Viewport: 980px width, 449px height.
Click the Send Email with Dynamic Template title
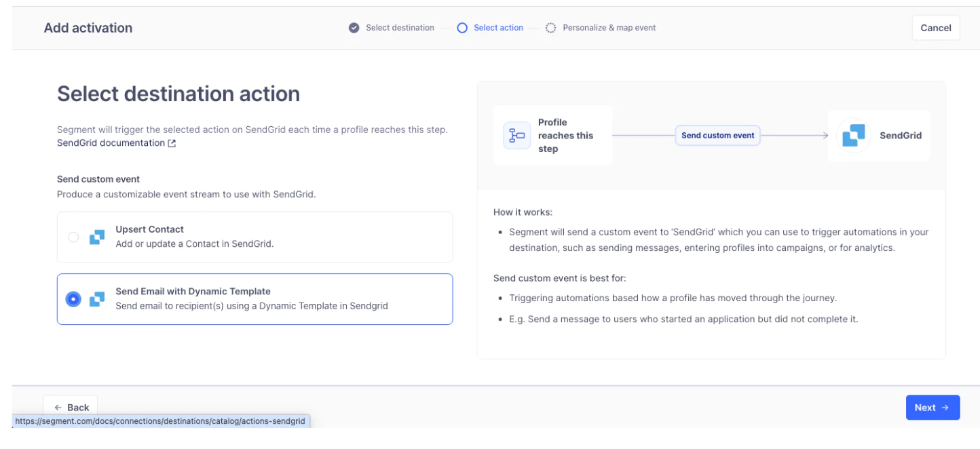click(x=193, y=291)
